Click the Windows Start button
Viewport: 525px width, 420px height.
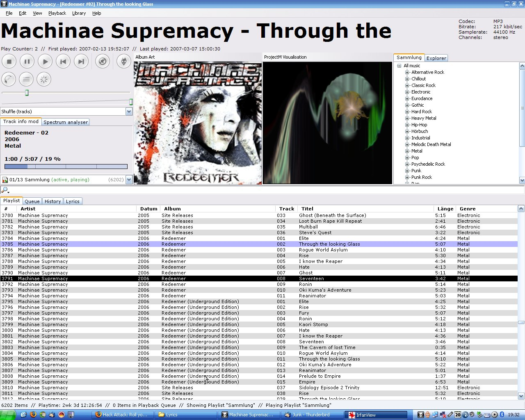(x=8, y=415)
